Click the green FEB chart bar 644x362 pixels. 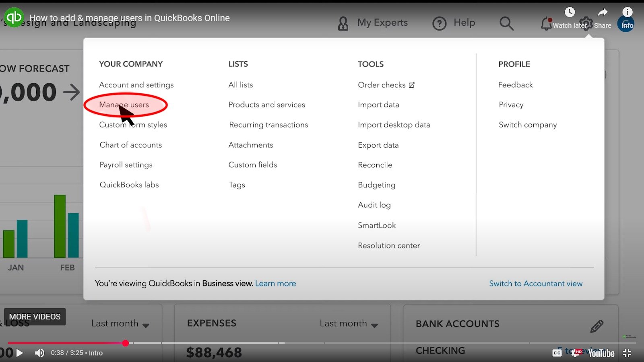point(60,226)
